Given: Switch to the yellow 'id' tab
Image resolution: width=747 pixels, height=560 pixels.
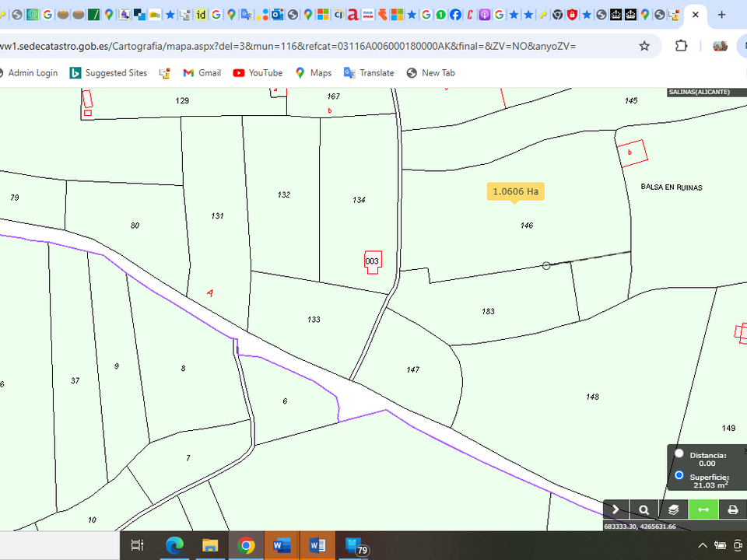Looking at the screenshot, I should [201, 15].
